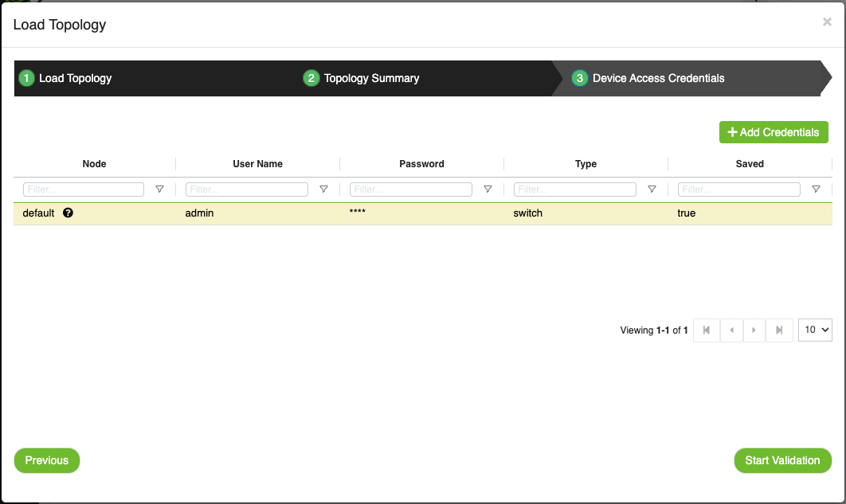Image resolution: width=846 pixels, height=504 pixels.
Task: Switch to the Topology Summary step
Action: tap(371, 78)
